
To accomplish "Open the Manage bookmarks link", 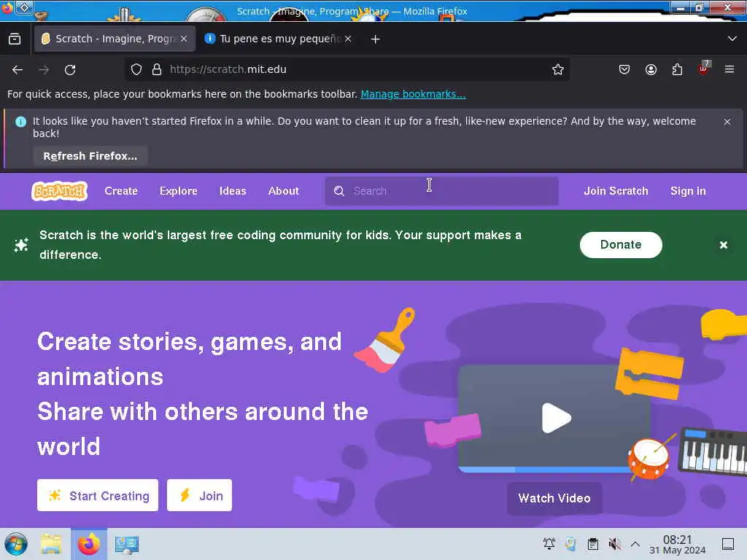I will tap(413, 94).
